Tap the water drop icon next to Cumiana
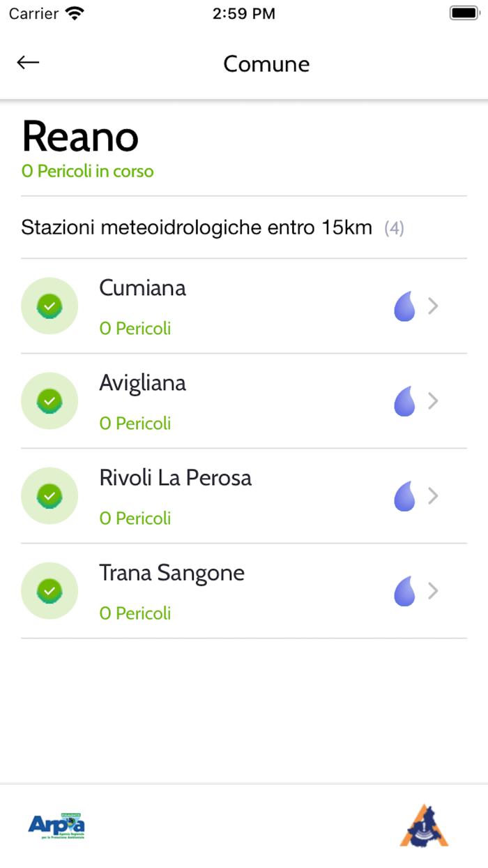488x868 pixels. click(x=404, y=306)
